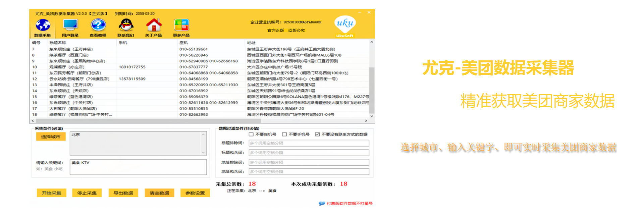Click the 停止采集 button
644x218 pixels.
point(87,193)
